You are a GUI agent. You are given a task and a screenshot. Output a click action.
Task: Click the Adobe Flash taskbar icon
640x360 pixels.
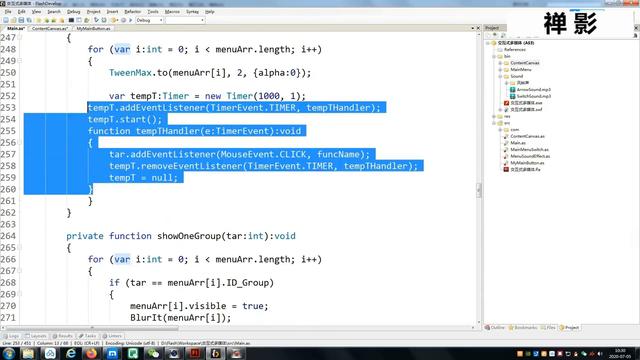pyautogui.click(x=195, y=353)
